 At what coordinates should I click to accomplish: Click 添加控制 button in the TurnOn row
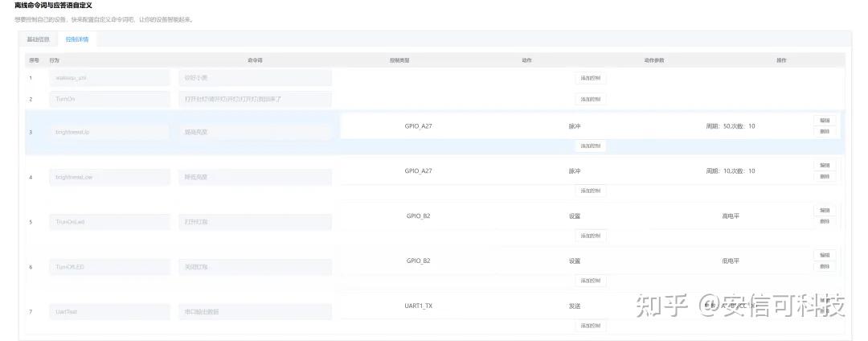tap(590, 100)
